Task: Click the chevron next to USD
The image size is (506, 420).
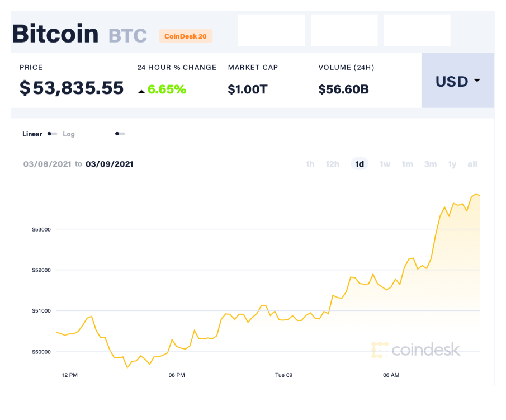Action: coord(476,81)
